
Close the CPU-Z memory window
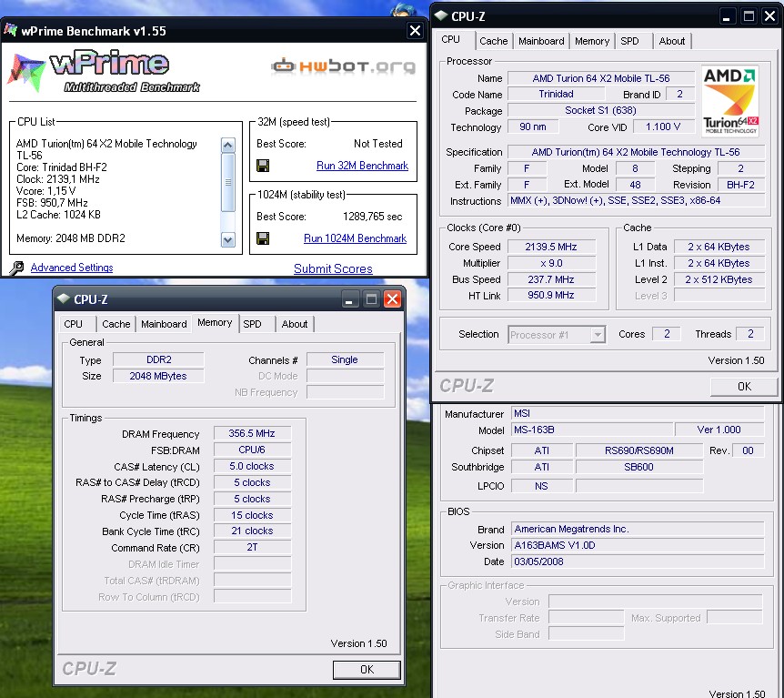click(x=393, y=299)
